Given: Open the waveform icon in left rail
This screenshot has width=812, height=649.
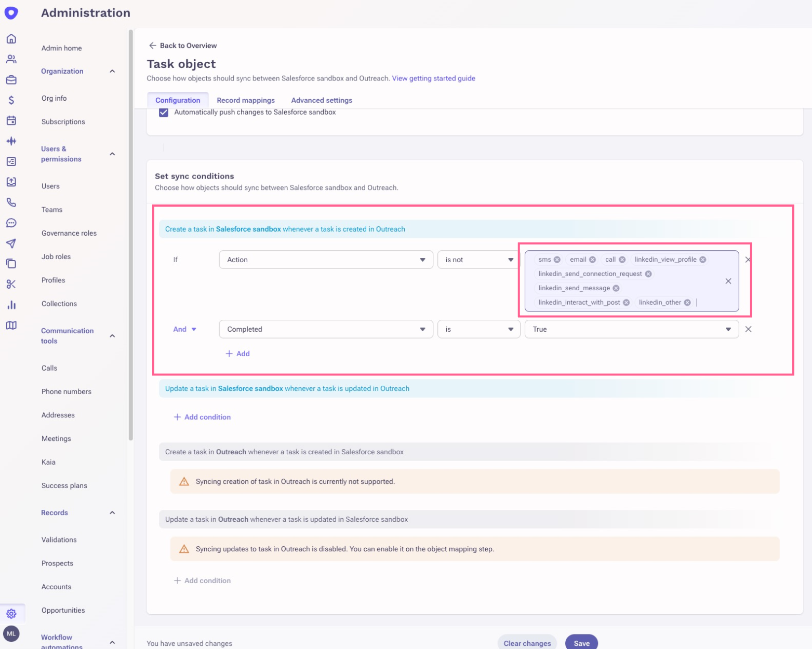Looking at the screenshot, I should [11, 141].
